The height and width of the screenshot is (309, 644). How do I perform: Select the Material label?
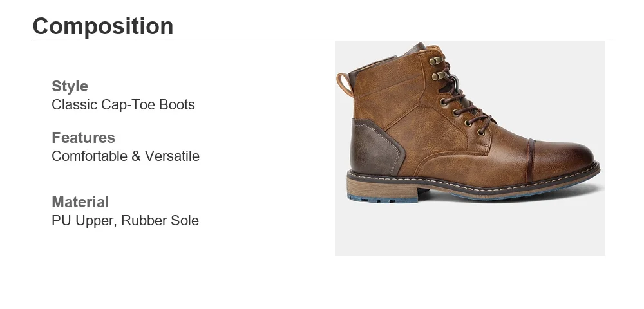click(80, 202)
